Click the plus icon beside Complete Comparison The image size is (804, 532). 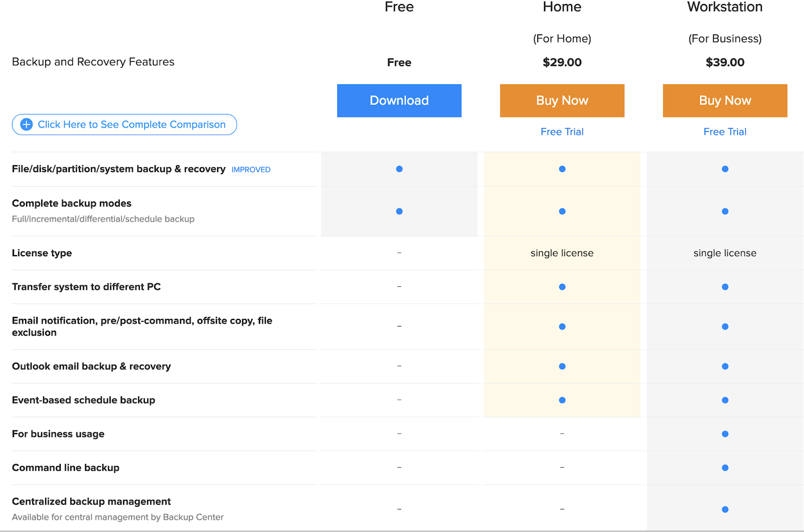[27, 125]
